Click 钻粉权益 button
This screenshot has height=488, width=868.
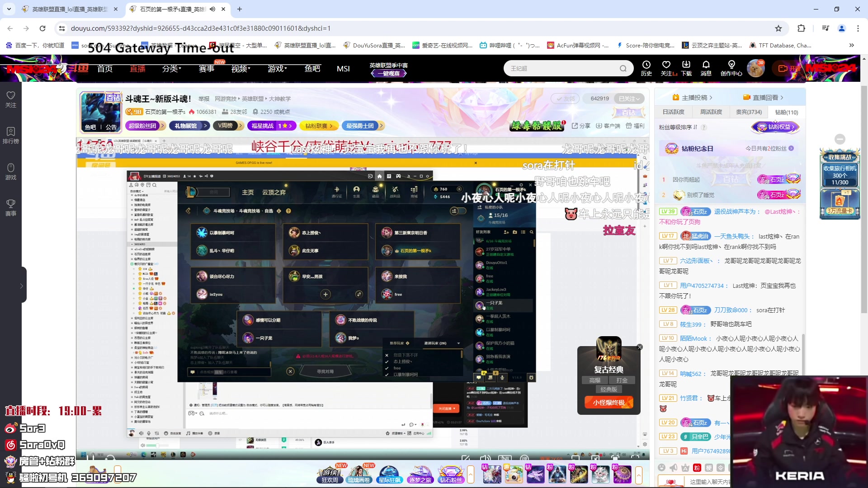tap(776, 127)
